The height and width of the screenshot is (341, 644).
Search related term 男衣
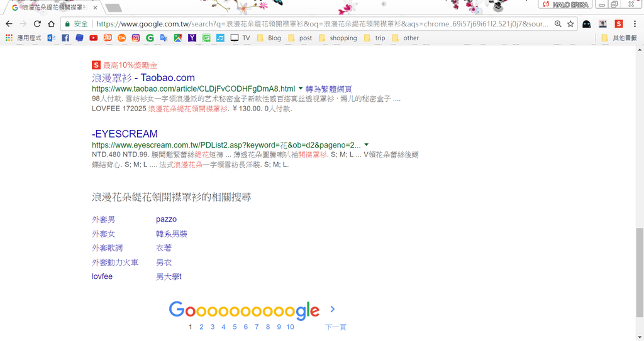164,263
